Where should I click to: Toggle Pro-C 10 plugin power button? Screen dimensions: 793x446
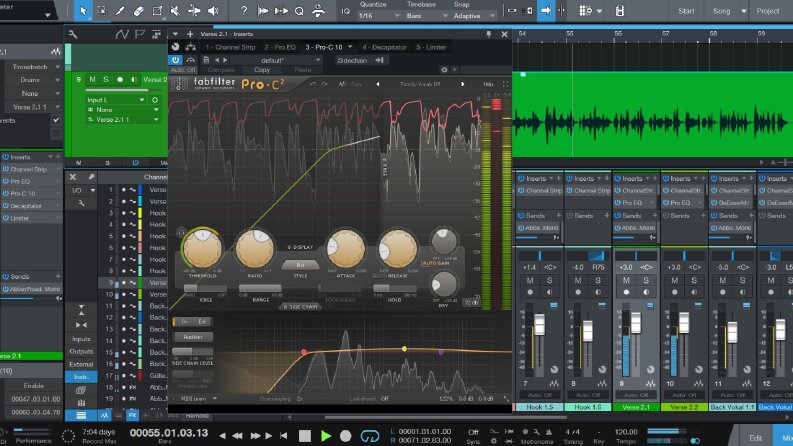coord(175,60)
